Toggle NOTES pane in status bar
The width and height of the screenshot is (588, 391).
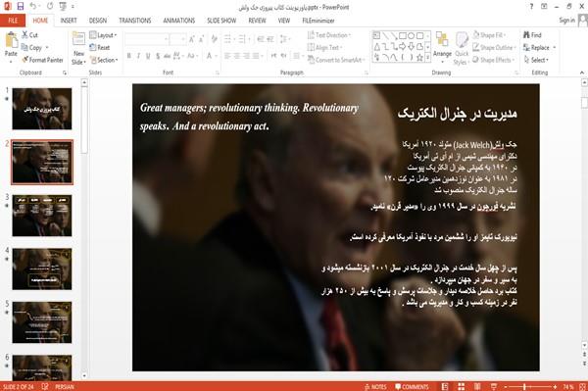coord(375,387)
